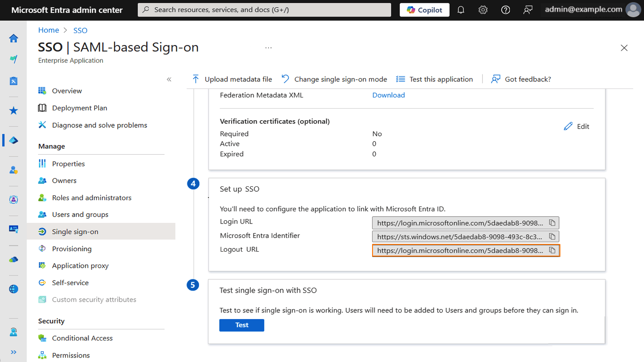Click the Upload metadata file icon
This screenshot has height=362, width=644.
195,79
